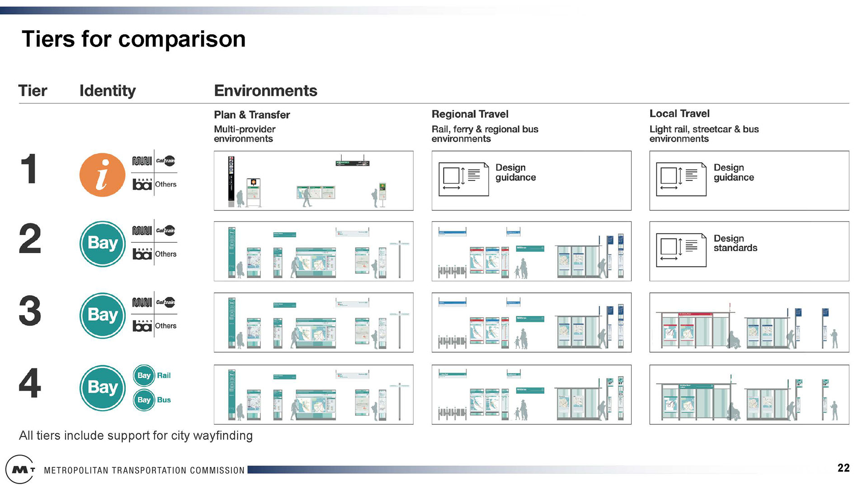
Task: Select Tier 2 Plan & Transfer signage illustration
Action: [313, 251]
